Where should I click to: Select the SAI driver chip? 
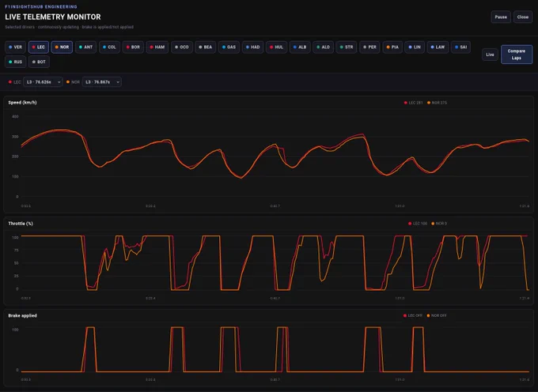tap(460, 47)
